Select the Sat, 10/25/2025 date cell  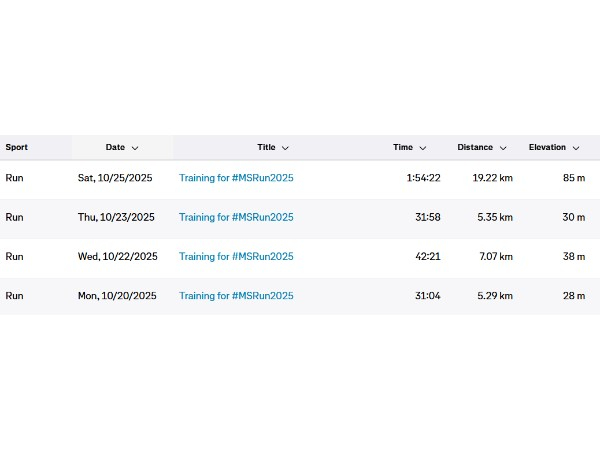click(116, 178)
